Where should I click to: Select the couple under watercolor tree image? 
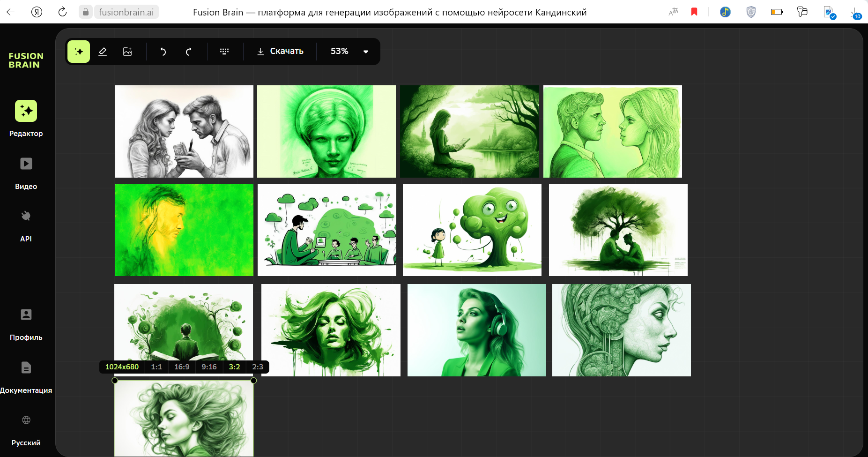[618, 230]
